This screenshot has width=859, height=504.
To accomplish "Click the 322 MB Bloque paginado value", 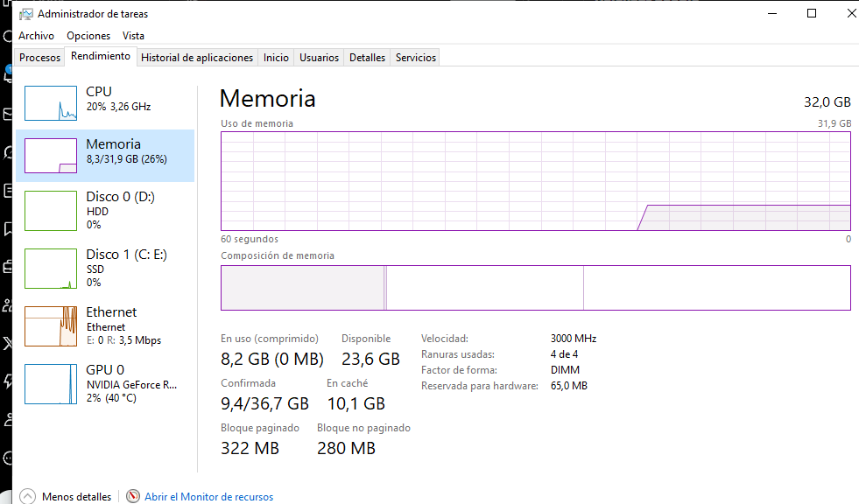I will [250, 448].
